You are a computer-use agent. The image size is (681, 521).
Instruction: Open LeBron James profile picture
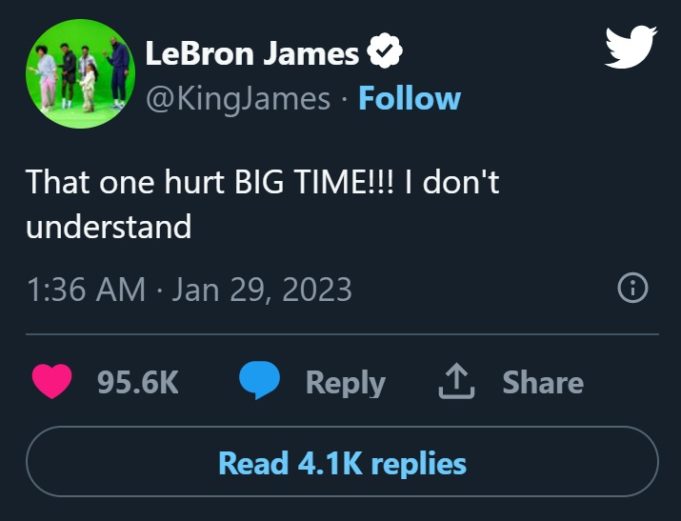point(80,73)
